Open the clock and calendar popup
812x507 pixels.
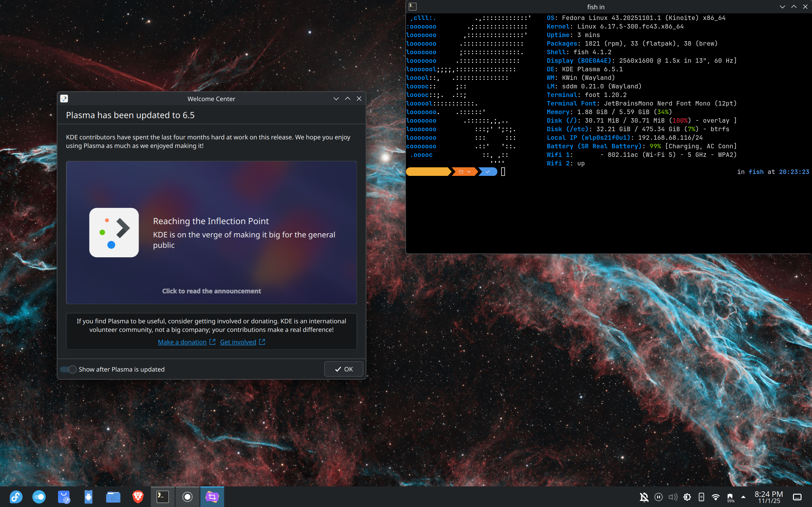click(769, 497)
